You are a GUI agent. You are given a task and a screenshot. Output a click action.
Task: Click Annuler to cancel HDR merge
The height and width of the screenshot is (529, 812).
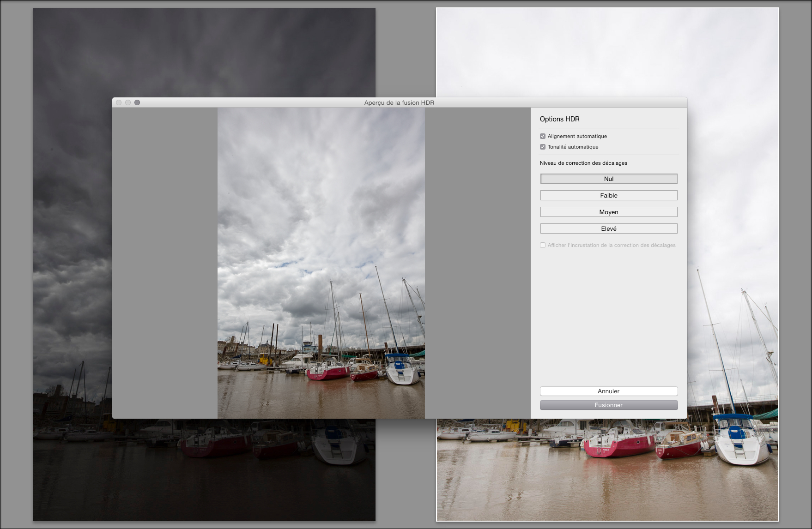pyautogui.click(x=609, y=391)
